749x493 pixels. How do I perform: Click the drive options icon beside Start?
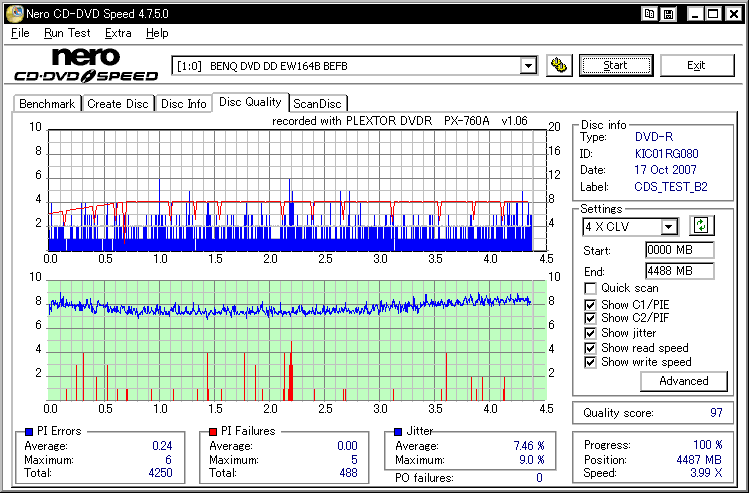pyautogui.click(x=560, y=66)
